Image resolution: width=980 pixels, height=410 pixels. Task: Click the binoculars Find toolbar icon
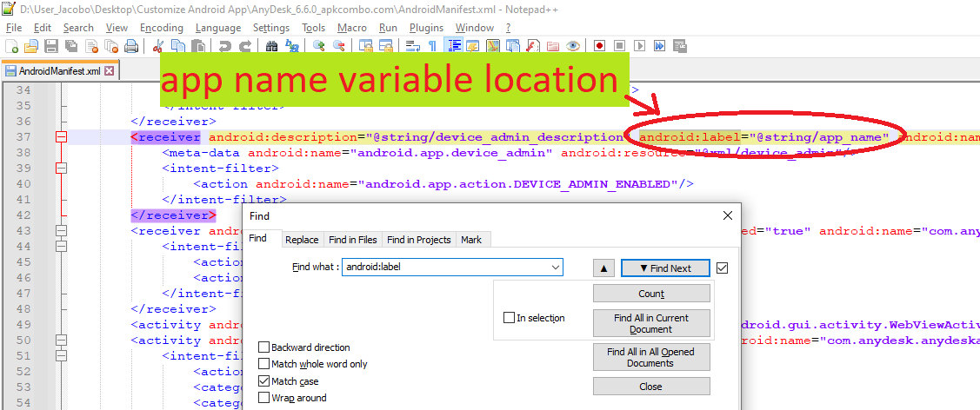point(272,46)
